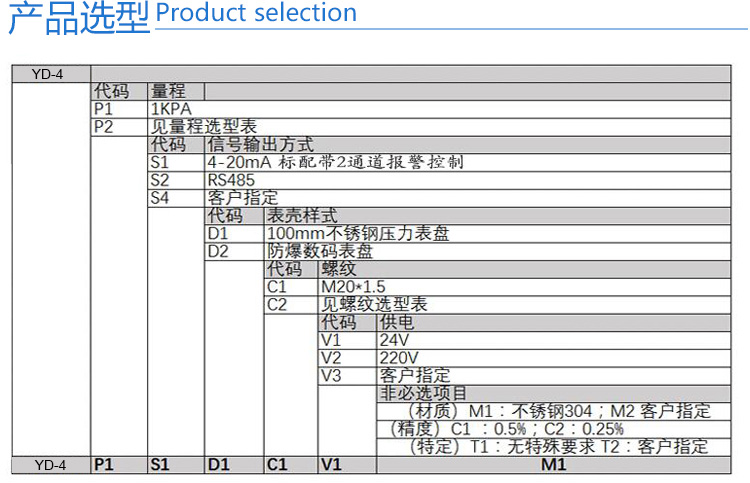Click the RS485 output option
The image size is (750, 483).
tap(231, 180)
